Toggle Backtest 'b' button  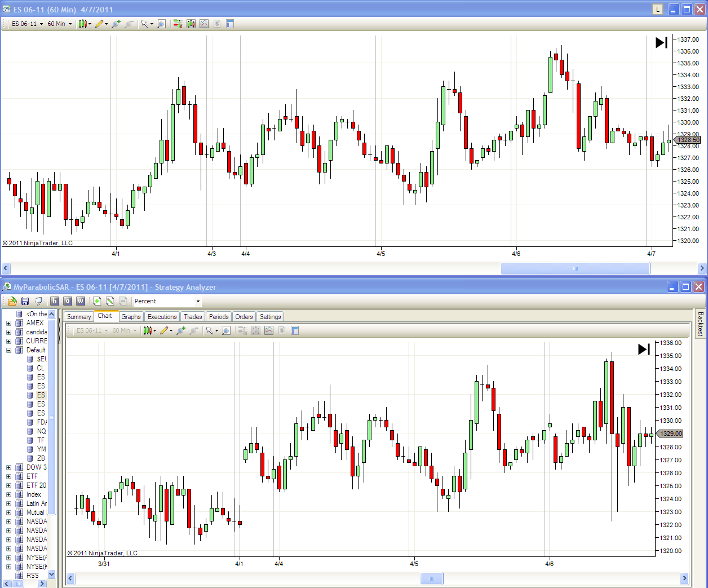pyautogui.click(x=55, y=301)
